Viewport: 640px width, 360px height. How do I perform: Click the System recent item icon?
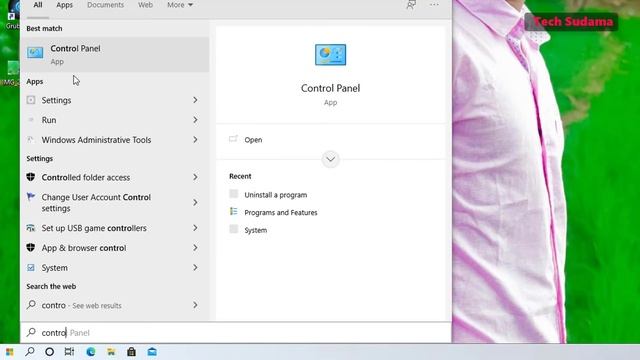[233, 229]
